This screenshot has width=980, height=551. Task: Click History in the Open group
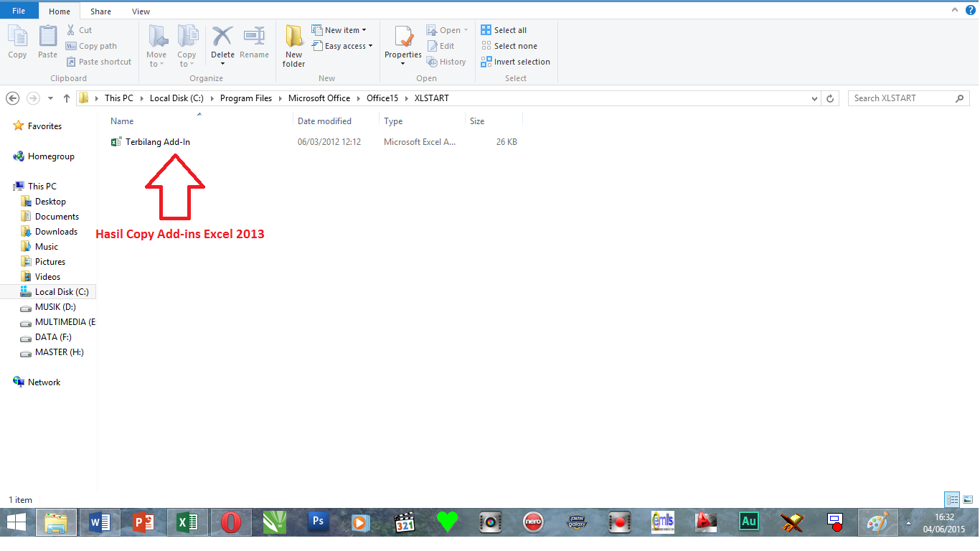[446, 62]
